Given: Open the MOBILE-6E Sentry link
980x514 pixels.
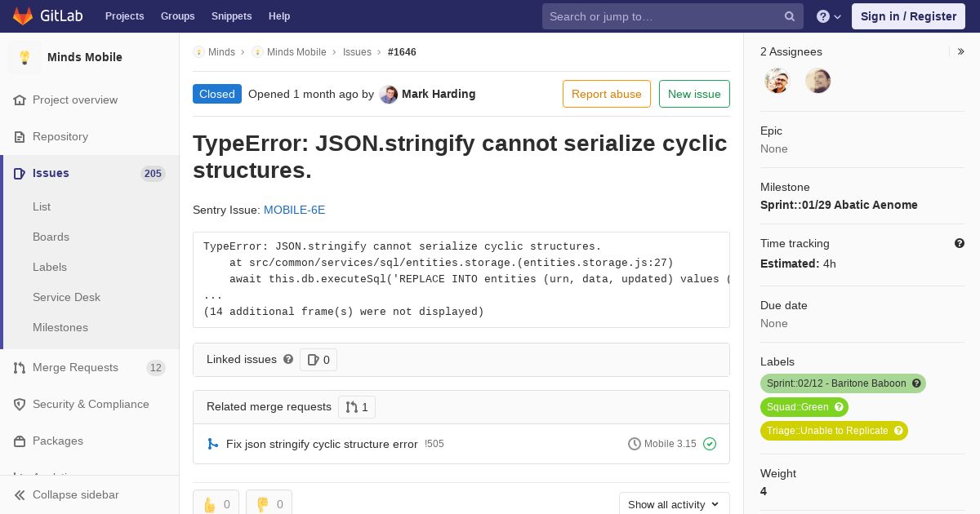Looking at the screenshot, I should coord(294,210).
